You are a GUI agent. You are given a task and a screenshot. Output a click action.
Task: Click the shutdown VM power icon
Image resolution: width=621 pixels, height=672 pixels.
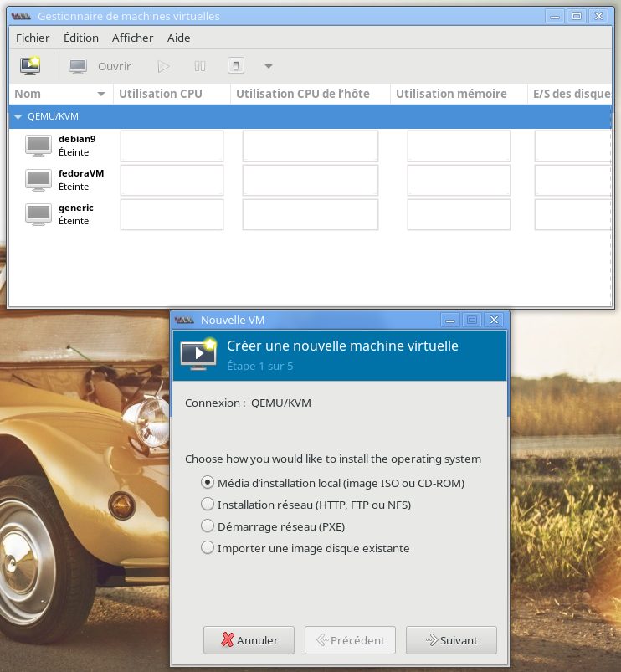[x=236, y=66]
